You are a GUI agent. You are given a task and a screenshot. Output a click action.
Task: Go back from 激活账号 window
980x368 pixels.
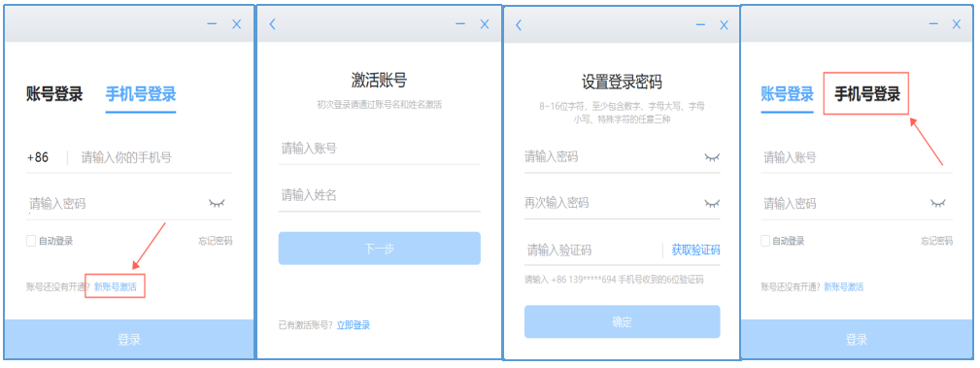[x=272, y=24]
